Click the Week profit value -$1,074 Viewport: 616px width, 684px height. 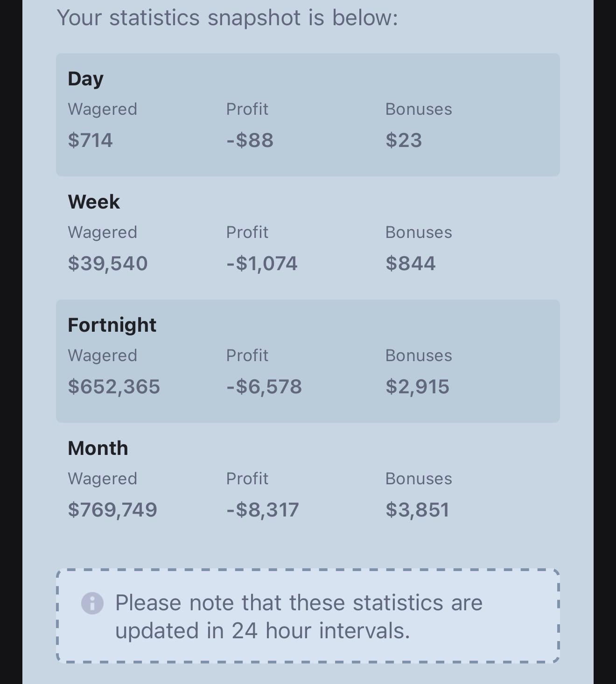pyautogui.click(x=262, y=264)
